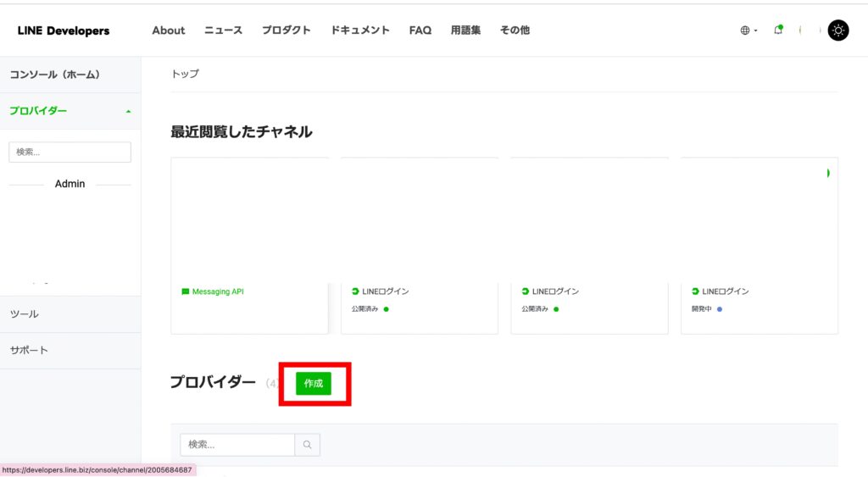Click the magnifier search button

[307, 444]
